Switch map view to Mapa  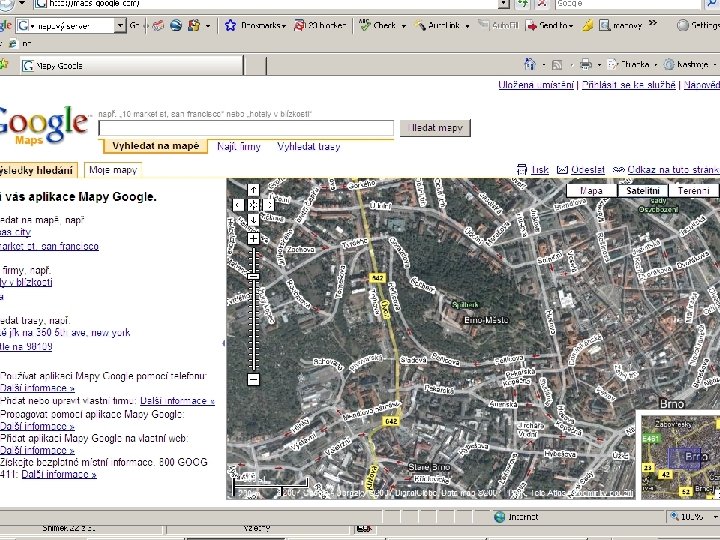pos(592,190)
